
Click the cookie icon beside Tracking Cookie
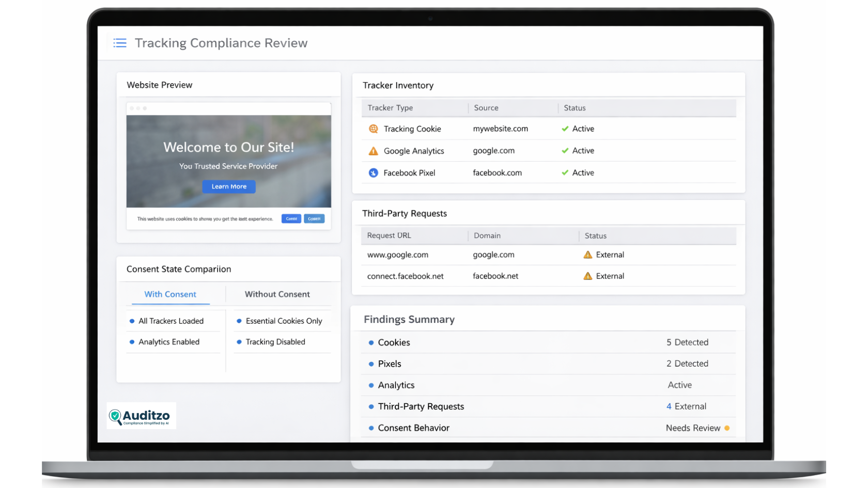point(373,129)
